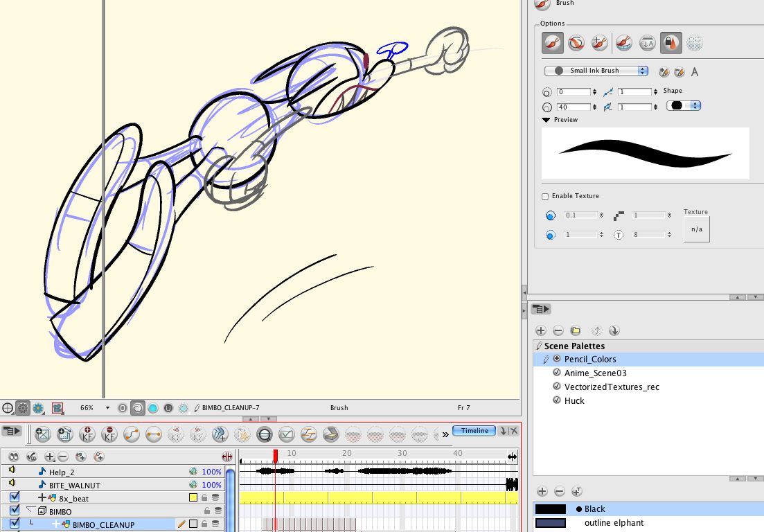Click the add layer plus icon in timeline
Image resolution: width=764 pixels, height=532 pixels.
pos(49,456)
